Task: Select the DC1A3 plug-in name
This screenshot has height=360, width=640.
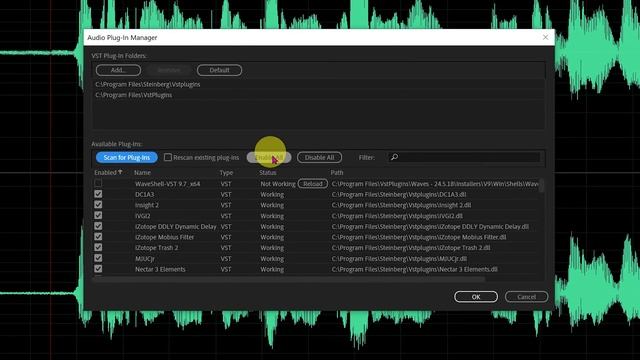Action: tap(144, 195)
